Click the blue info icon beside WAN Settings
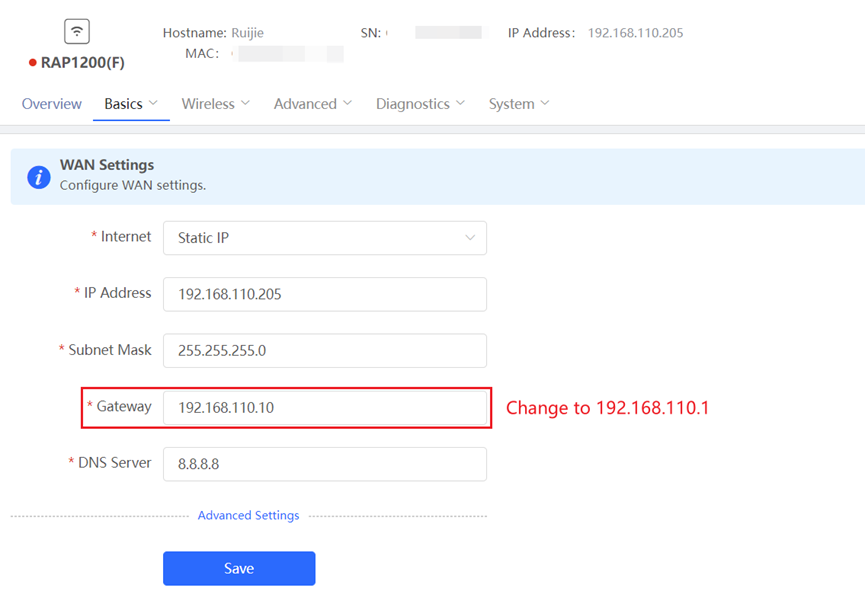The width and height of the screenshot is (865, 591). click(39, 177)
